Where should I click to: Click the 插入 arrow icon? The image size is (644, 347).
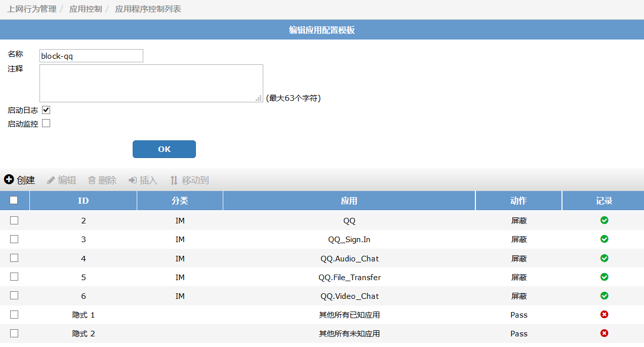coord(133,180)
